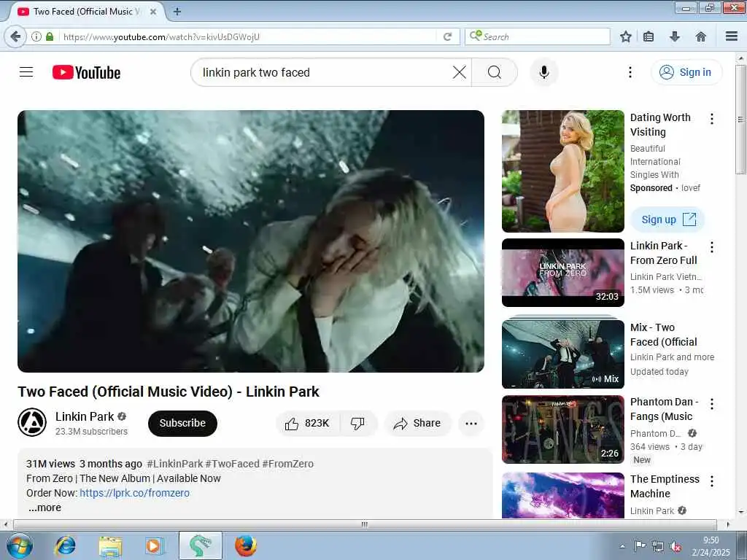The image size is (747, 560).
Task: Go back with browser back arrow
Action: pyautogui.click(x=15, y=36)
